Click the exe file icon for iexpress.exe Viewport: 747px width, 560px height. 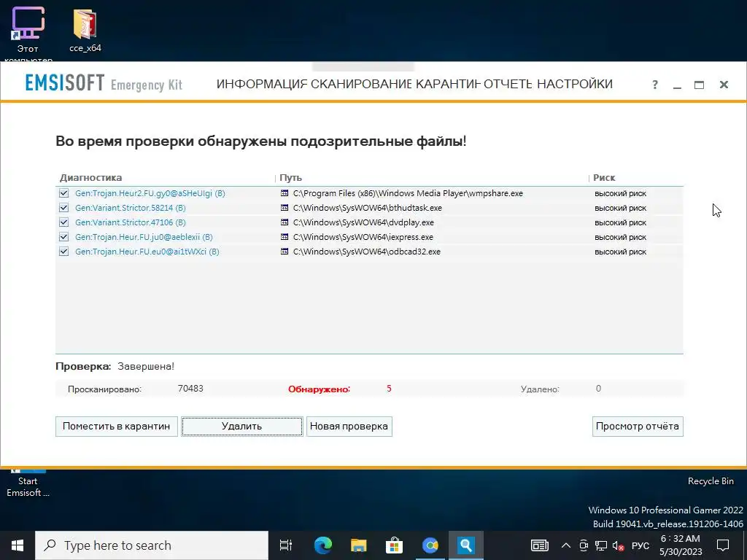(285, 237)
